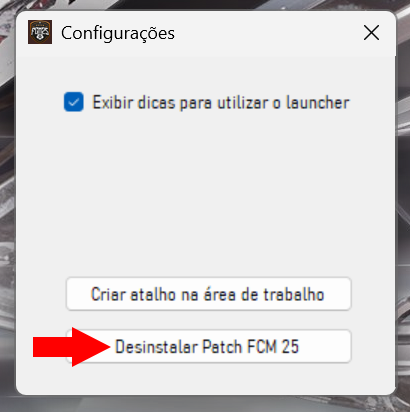Click the 'Exibir dicas para utilizar o launcher' label
This screenshot has width=410, height=412.
(221, 102)
